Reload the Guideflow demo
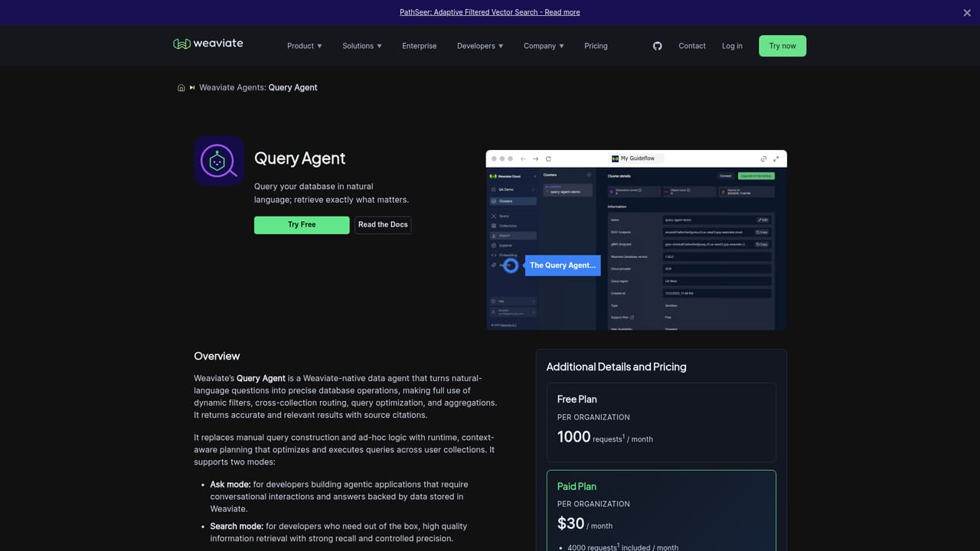980x551 pixels. click(x=548, y=159)
